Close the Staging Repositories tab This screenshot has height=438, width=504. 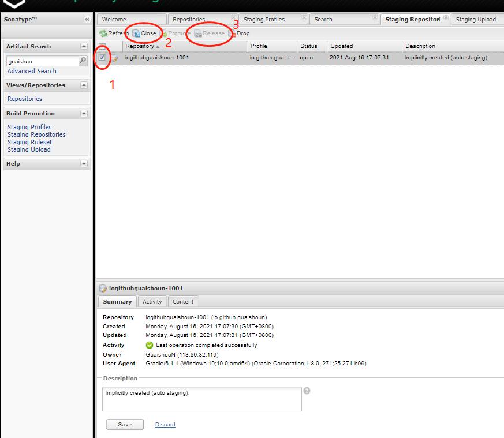pyautogui.click(x=446, y=18)
